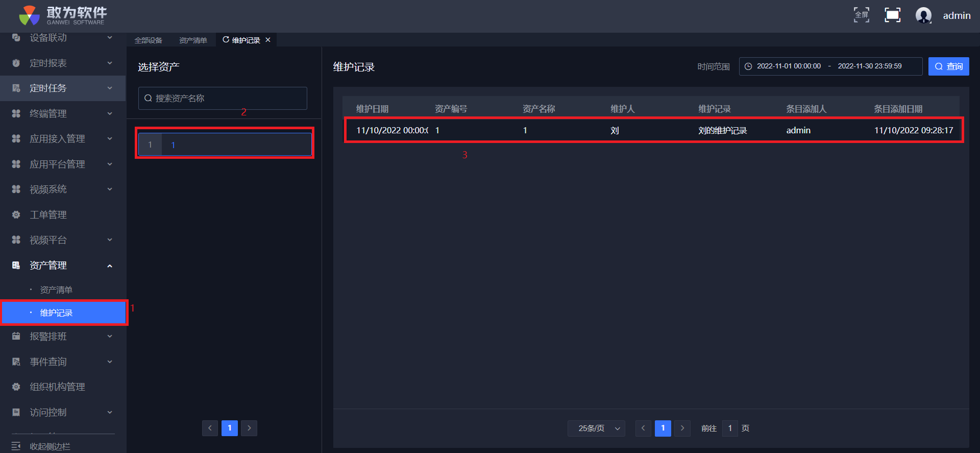
Task: Expand the 应用平台管理 menu chevron
Action: click(110, 164)
